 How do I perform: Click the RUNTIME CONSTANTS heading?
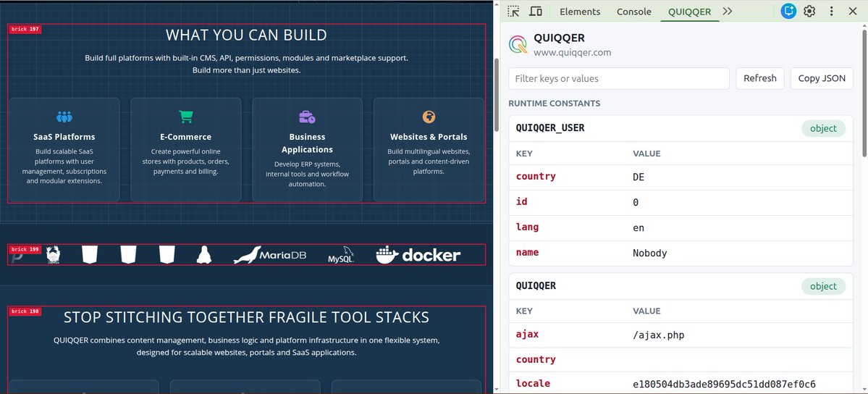(x=554, y=104)
